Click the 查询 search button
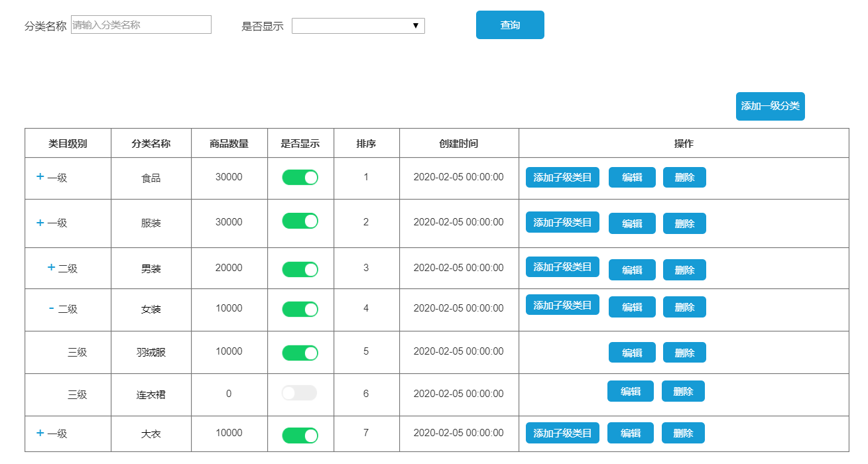Viewport: 868px width, 464px height. (510, 25)
